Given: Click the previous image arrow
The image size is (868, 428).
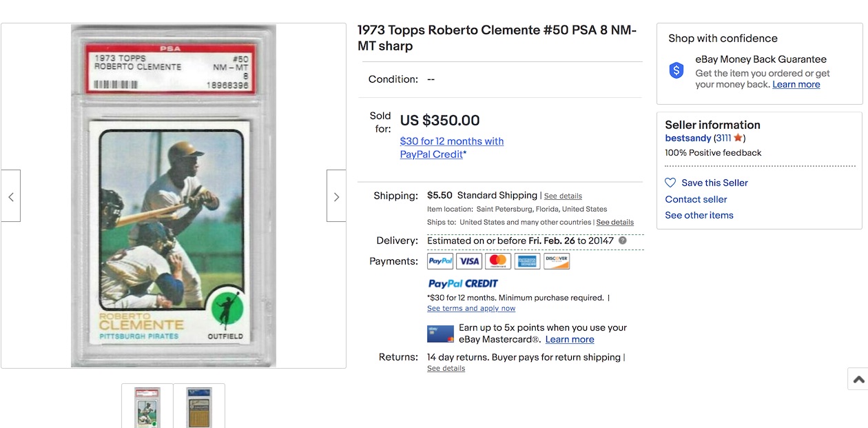Looking at the screenshot, I should [11, 196].
